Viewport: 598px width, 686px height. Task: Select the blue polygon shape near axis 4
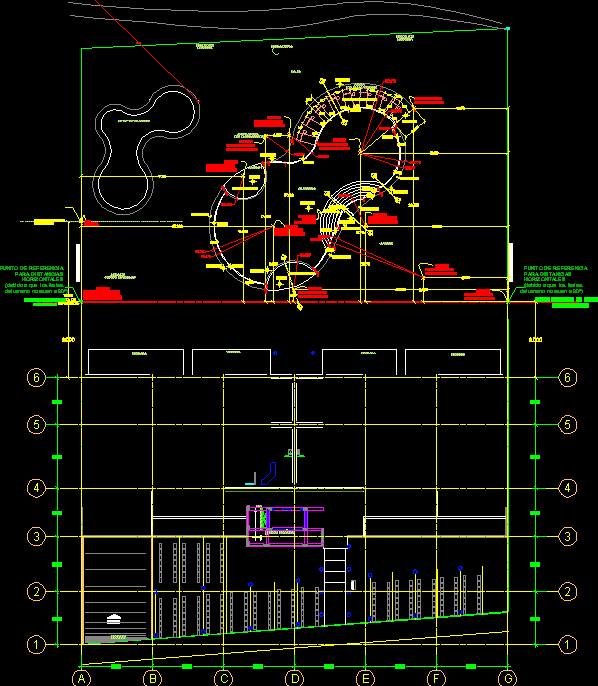(269, 474)
